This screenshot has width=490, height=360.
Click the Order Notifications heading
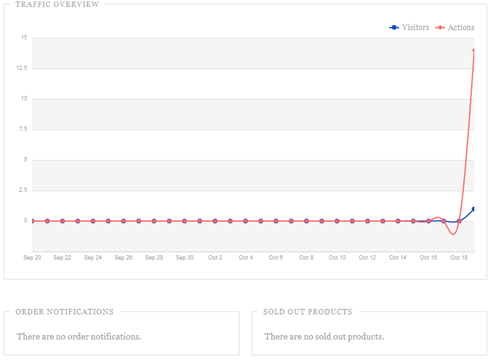coord(64,312)
